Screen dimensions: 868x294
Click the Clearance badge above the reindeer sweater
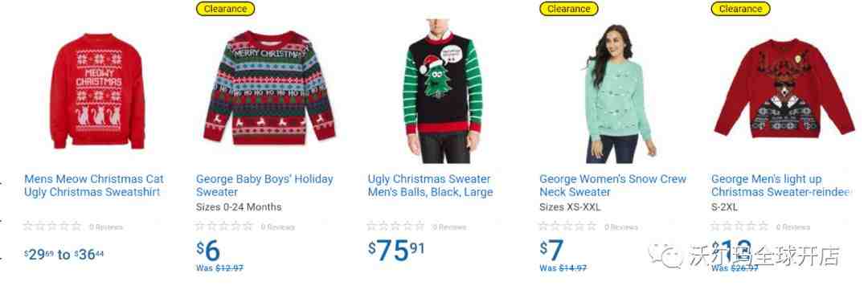pyautogui.click(x=740, y=9)
